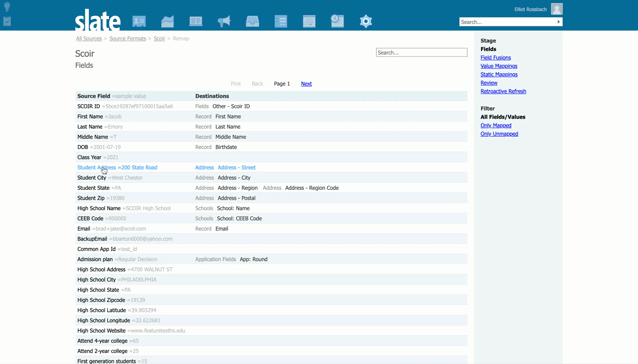Click the Other - Scoir ID destination

[231, 106]
